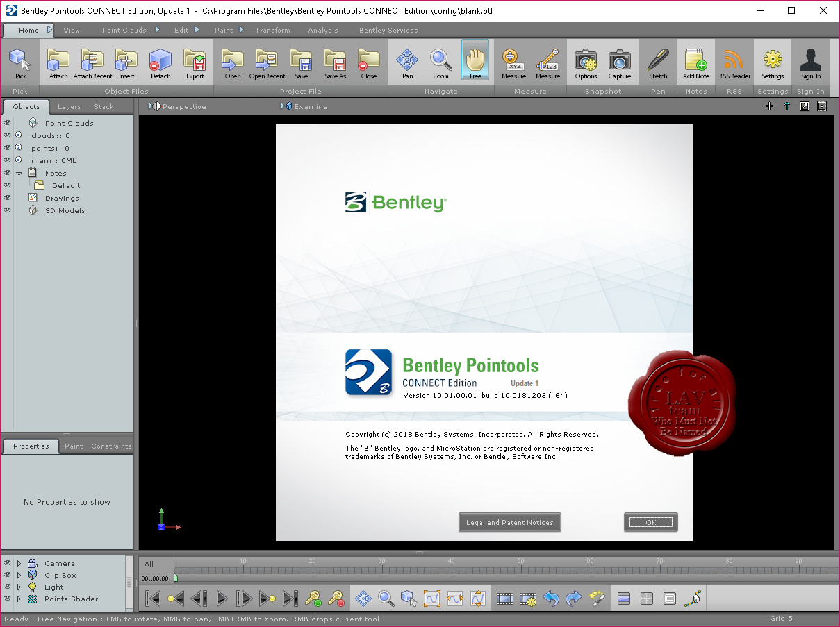This screenshot has width=840, height=627.
Task: Expand the Light track
Action: (19, 587)
